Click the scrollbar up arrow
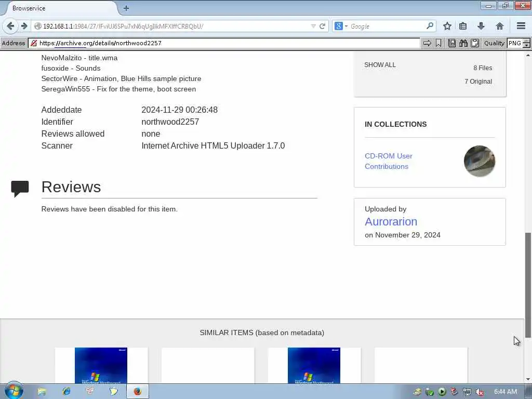 pos(528,55)
